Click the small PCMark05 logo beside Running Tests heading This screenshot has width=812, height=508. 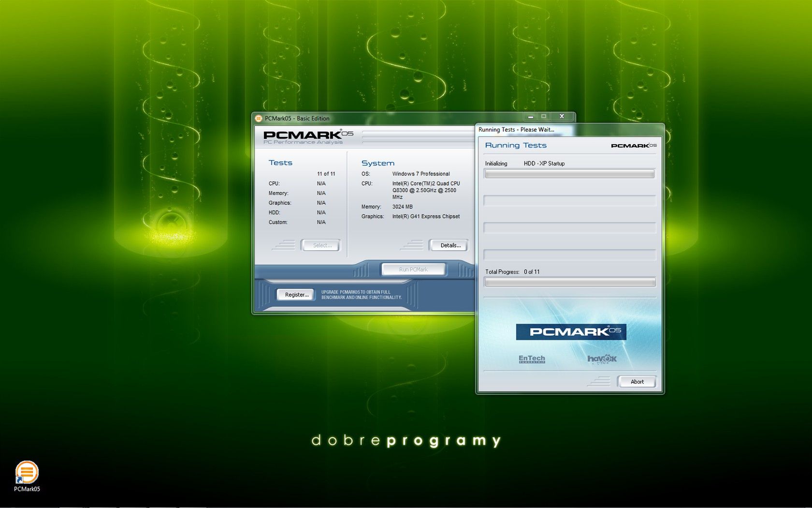[x=634, y=146]
